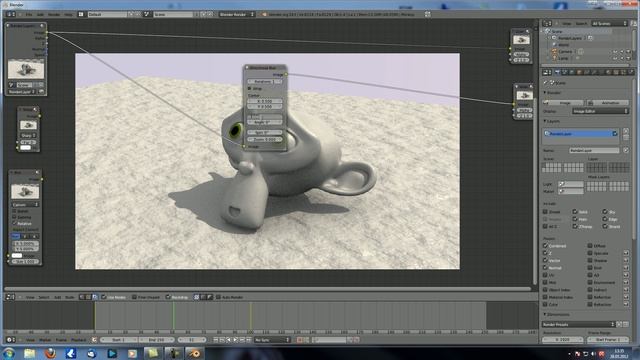This screenshot has height=360, width=640.
Task: Click the Camera object icon in outliner
Action: coord(554,51)
